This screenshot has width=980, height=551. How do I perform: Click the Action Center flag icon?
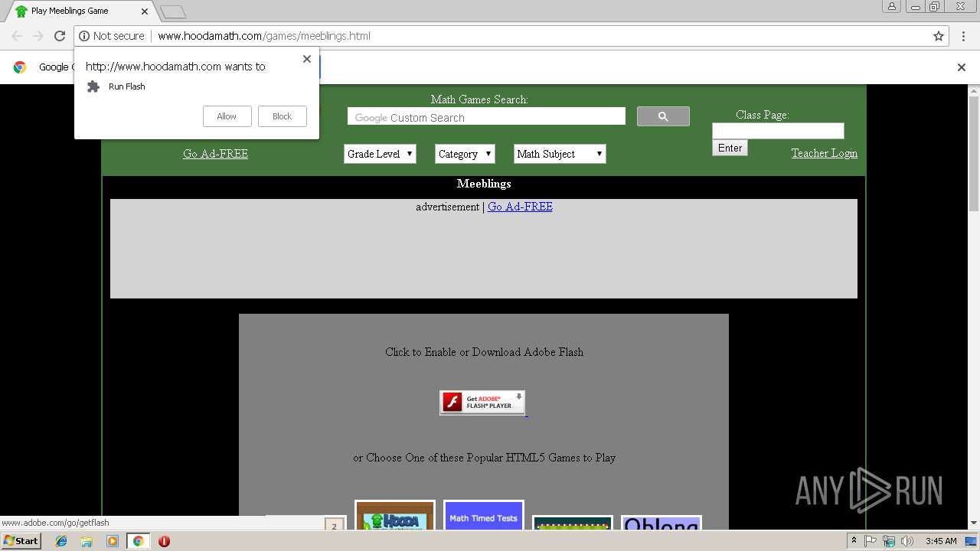pyautogui.click(x=871, y=541)
